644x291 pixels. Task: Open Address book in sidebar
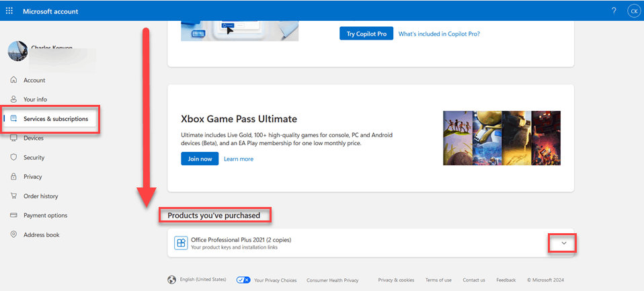(x=42, y=235)
